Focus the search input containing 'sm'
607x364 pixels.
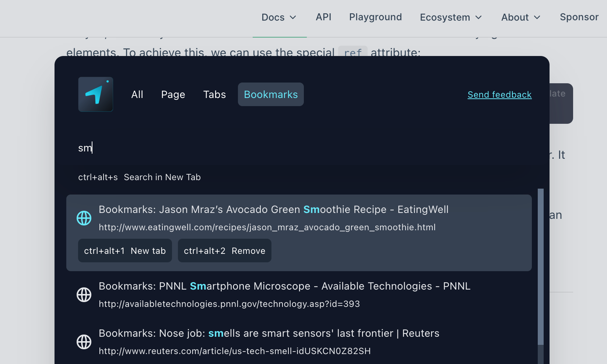pos(258,148)
